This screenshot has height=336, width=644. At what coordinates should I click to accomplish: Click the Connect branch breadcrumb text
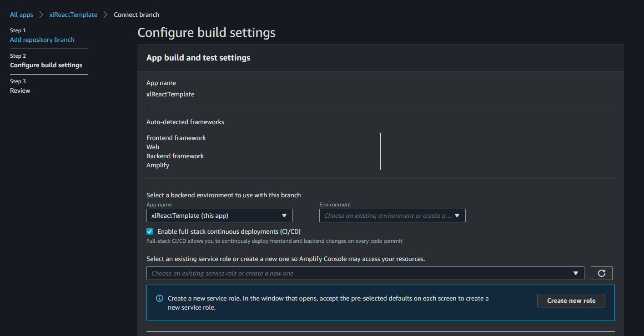[136, 14]
